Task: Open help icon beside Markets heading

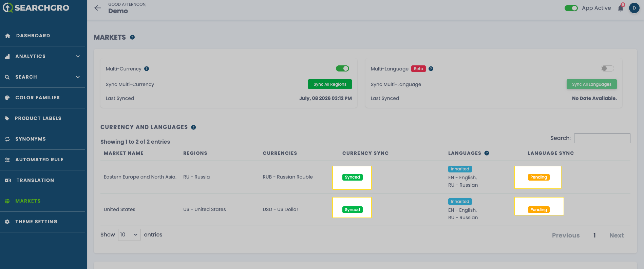Action: [x=132, y=37]
